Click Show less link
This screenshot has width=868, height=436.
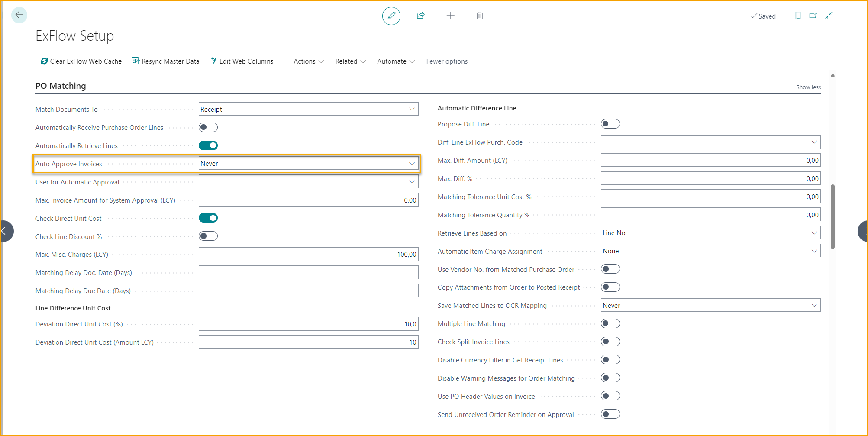pos(808,87)
